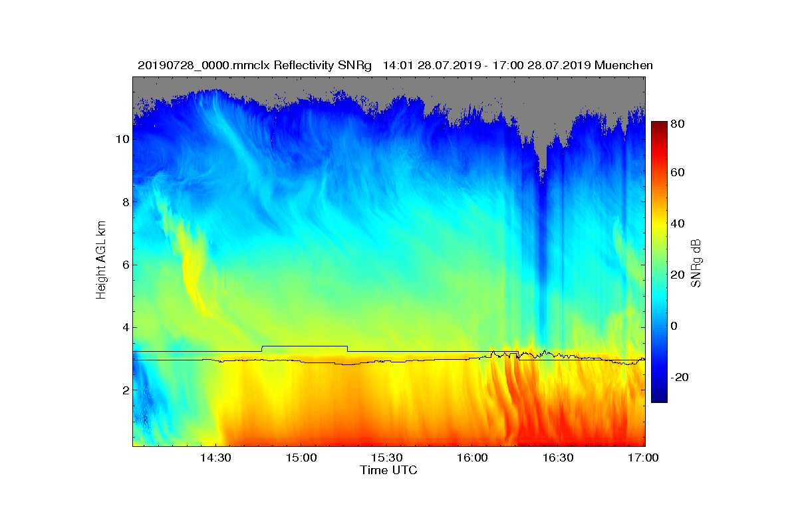Screen dimensions: 798x532
Task: Click the height tick label 2
Action: click(125, 390)
